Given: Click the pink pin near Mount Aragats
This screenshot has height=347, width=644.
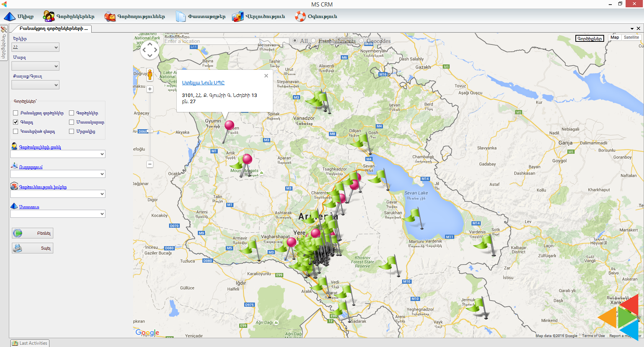Looking at the screenshot, I should point(247,159).
